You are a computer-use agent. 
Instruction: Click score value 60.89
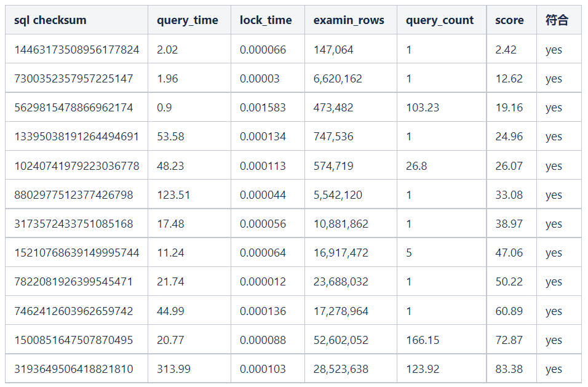tap(509, 311)
